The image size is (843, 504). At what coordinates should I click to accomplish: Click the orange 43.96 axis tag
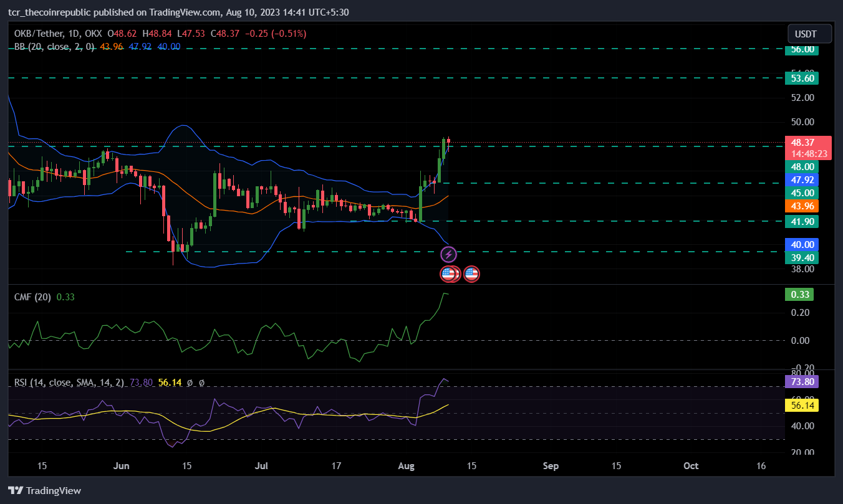pyautogui.click(x=801, y=206)
